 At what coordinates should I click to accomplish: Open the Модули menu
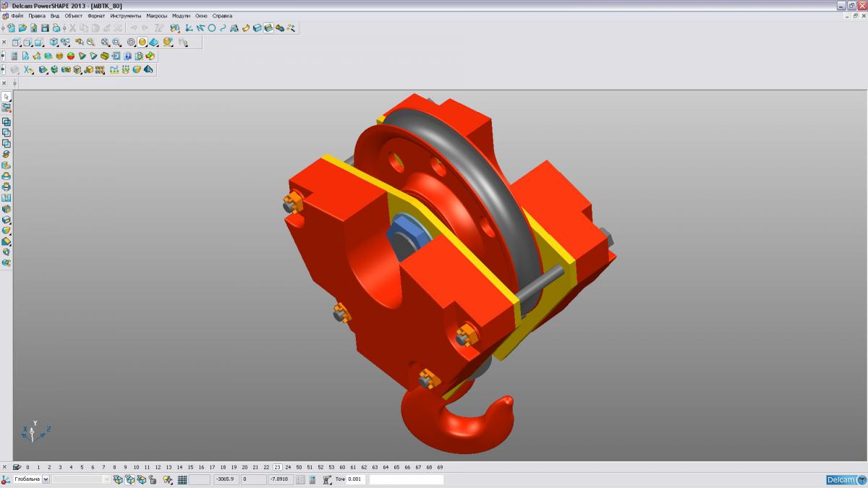[181, 15]
